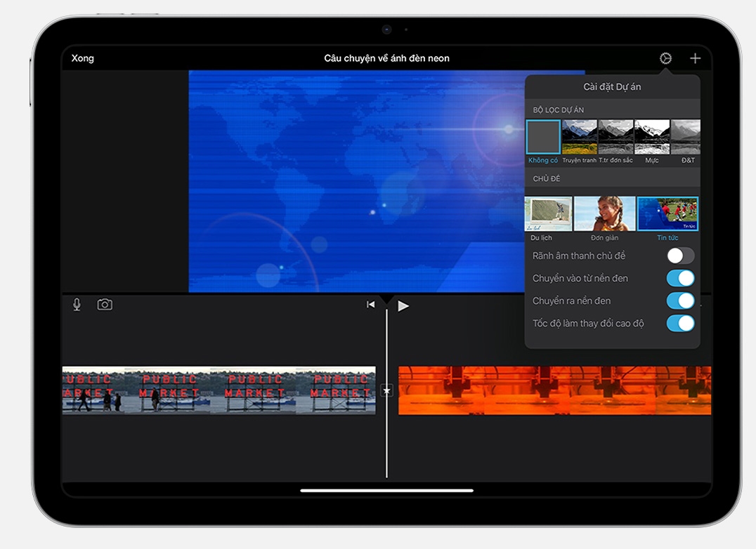Jump to the start using skip-back icon
This screenshot has height=549, width=756.
[370, 305]
